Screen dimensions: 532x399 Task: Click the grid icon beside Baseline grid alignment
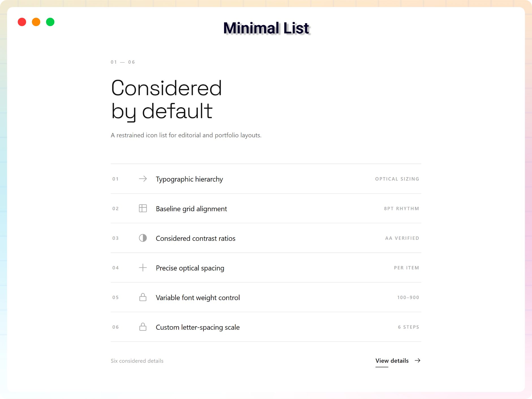(143, 209)
